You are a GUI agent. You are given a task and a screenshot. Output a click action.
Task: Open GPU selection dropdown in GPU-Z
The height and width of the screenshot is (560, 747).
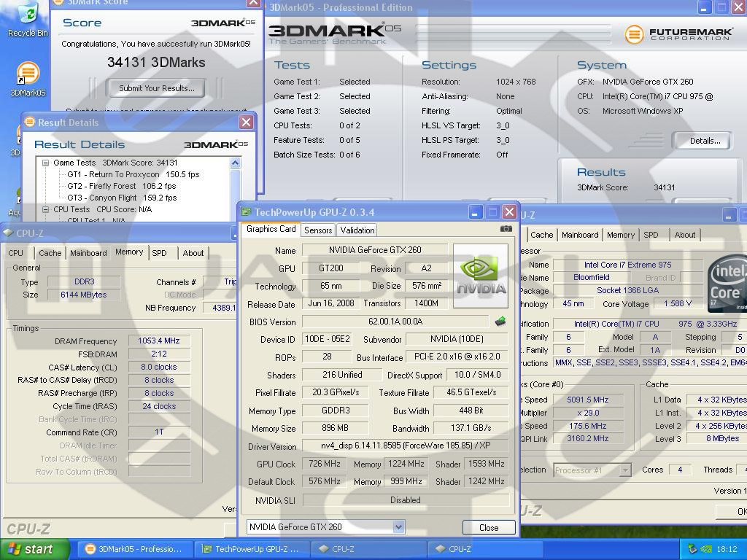coord(326,527)
